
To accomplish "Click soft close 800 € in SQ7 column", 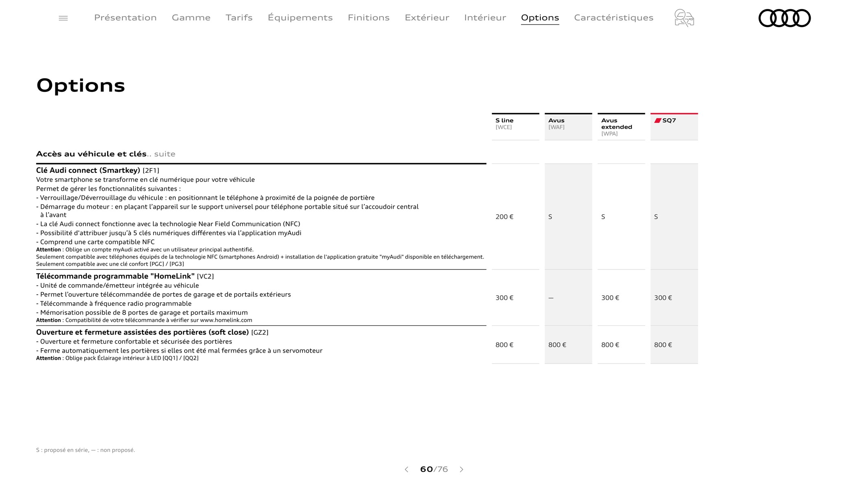I will coord(663,345).
